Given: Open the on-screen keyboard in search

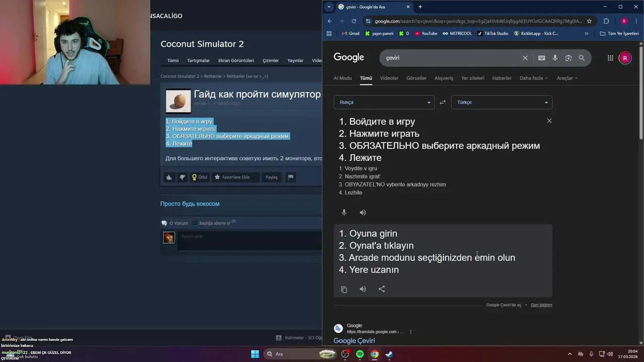Looking at the screenshot, I should 541,58.
